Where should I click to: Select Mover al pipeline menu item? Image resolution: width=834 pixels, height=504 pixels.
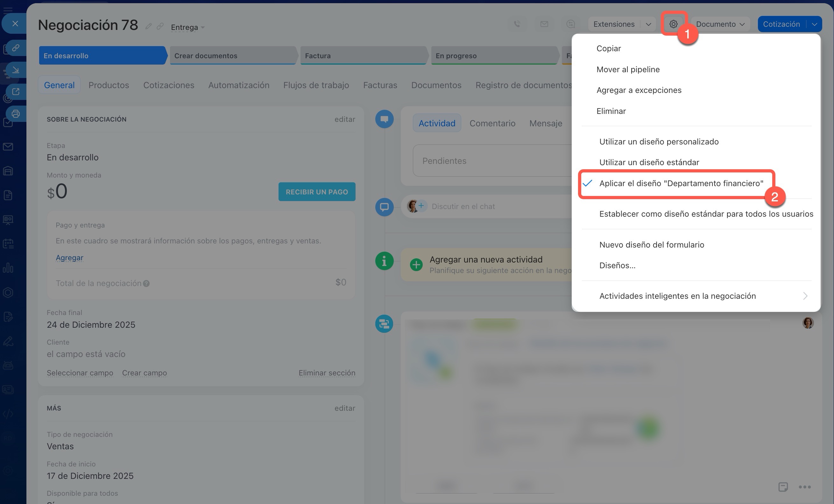pos(628,69)
